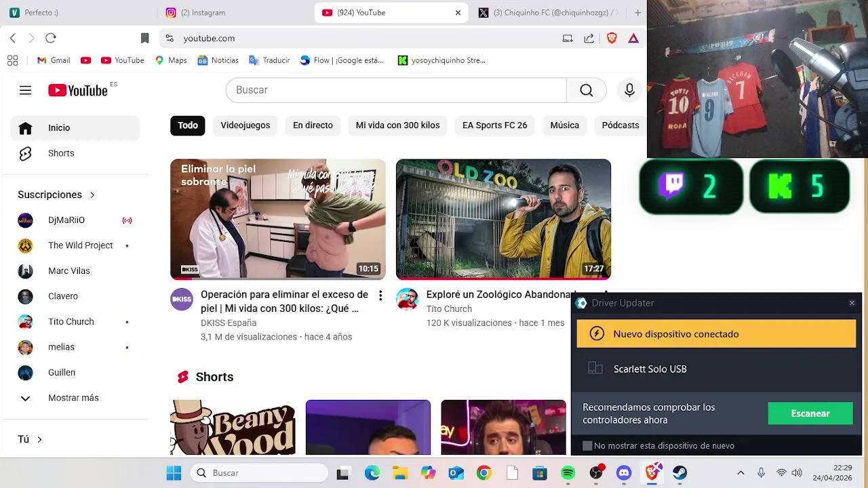Filter by 'Mi vida con 300 kilos'
This screenshot has width=868, height=488.
click(x=397, y=125)
